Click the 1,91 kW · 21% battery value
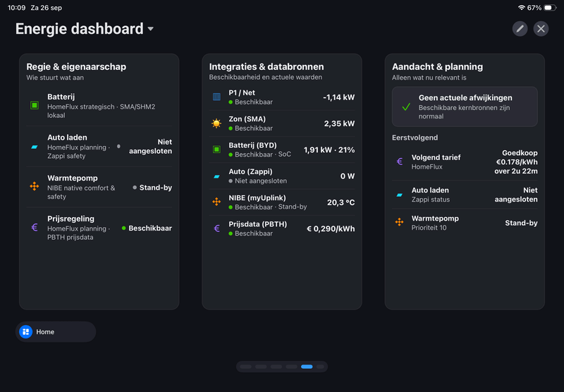Screen dimensions: 564x392 tap(329, 149)
